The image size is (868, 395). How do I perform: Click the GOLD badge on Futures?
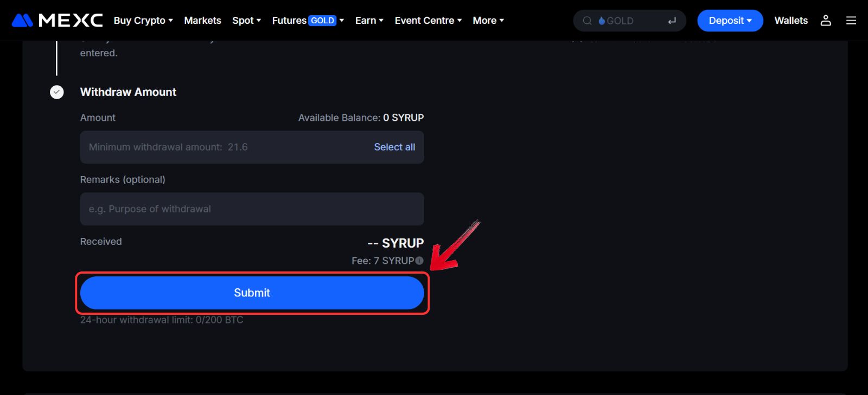pyautogui.click(x=322, y=21)
